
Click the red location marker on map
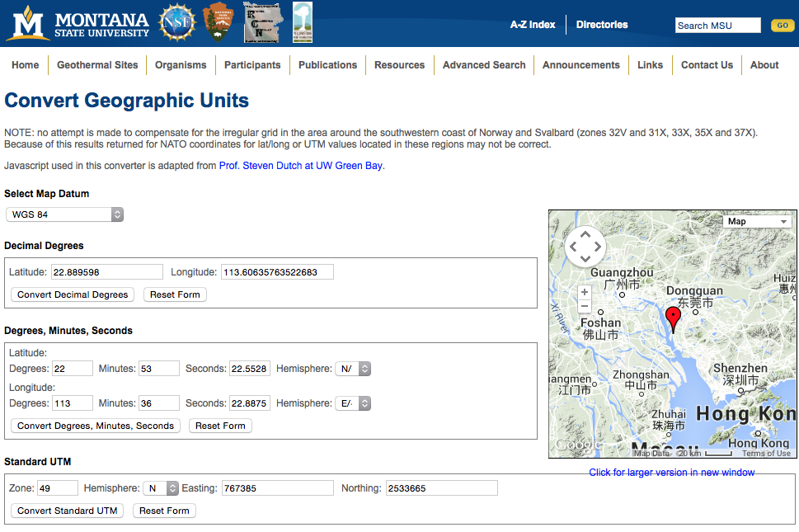tap(673, 319)
